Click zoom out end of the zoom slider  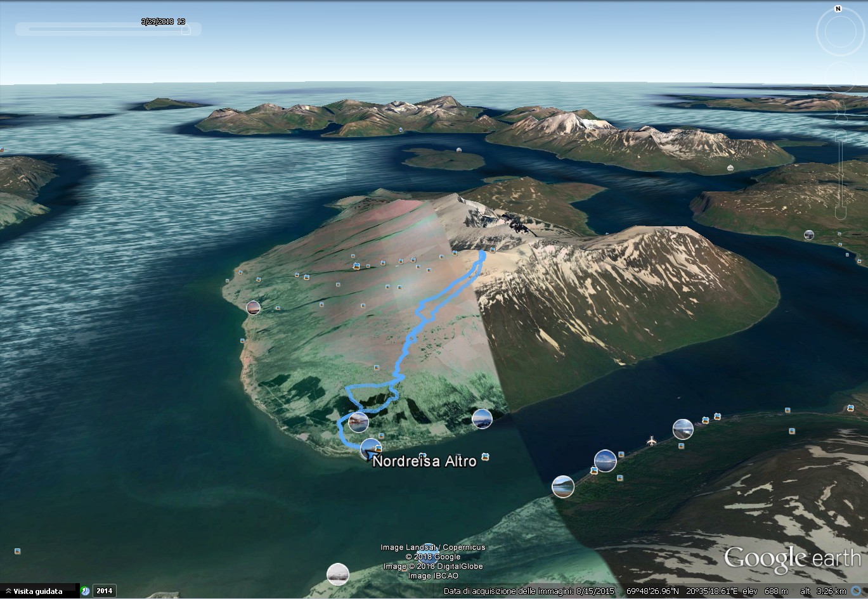click(x=841, y=213)
